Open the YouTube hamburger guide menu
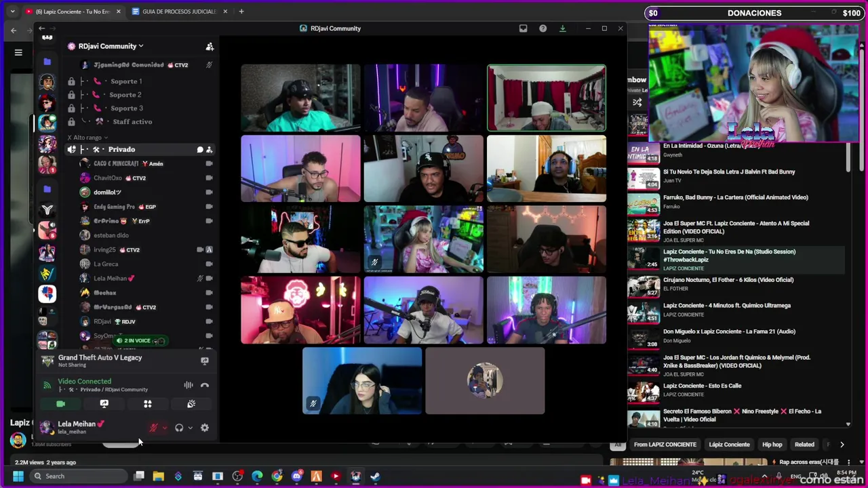Image resolution: width=868 pixels, height=488 pixels. (x=18, y=52)
